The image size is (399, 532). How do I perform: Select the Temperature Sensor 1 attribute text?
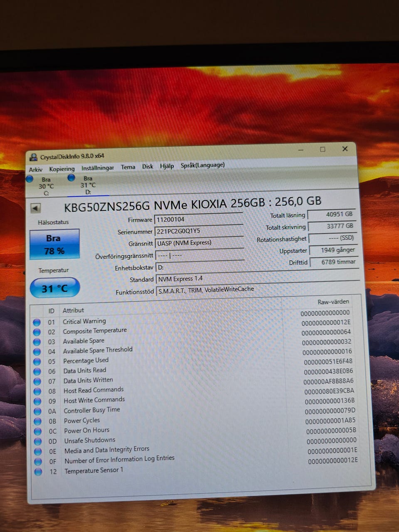tap(94, 470)
